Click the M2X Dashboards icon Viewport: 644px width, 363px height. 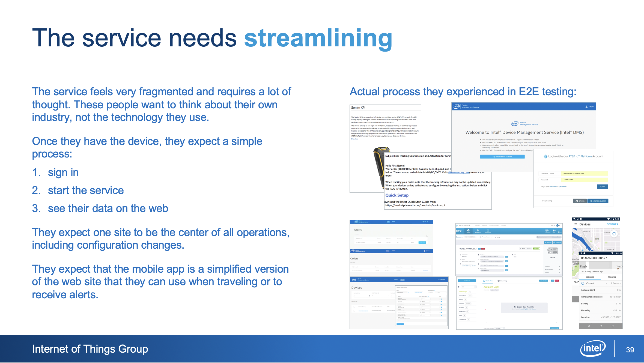tap(488, 231)
